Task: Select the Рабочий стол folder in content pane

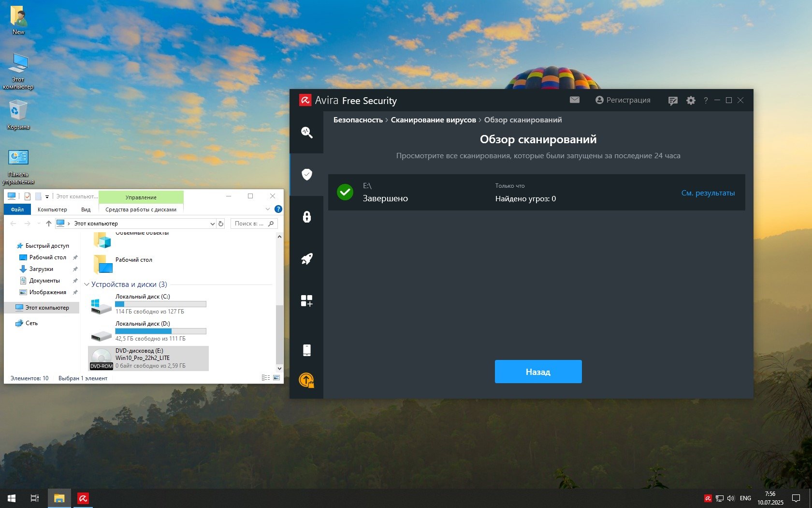Action: [x=123, y=263]
